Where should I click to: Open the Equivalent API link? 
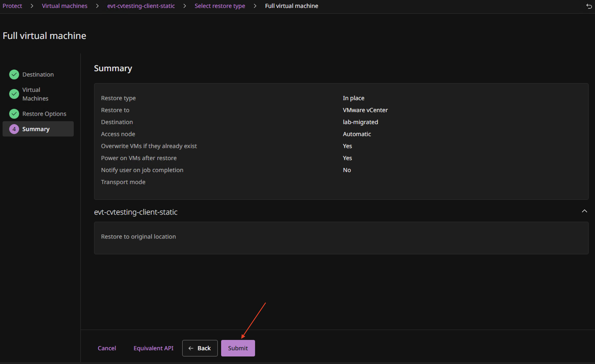pyautogui.click(x=153, y=348)
